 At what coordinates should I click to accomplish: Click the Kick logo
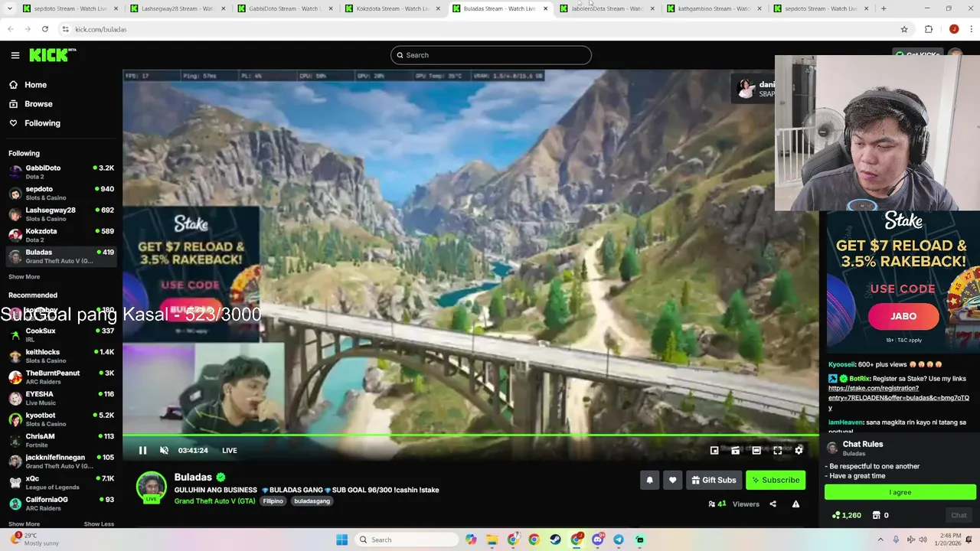53,55
